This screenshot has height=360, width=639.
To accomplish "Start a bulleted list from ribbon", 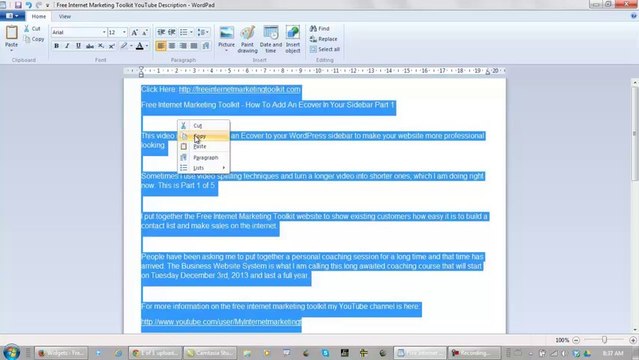I will pyautogui.click(x=184, y=32).
